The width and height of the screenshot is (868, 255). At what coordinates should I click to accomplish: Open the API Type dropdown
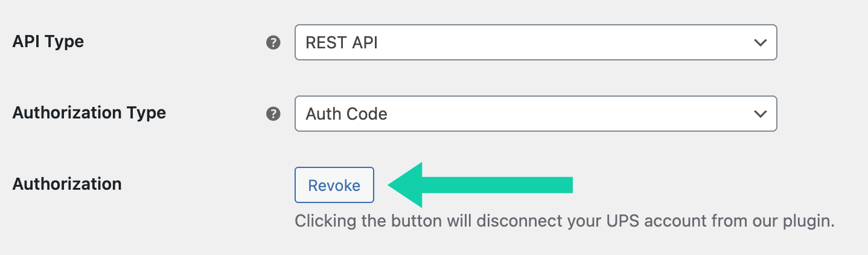pos(535,42)
